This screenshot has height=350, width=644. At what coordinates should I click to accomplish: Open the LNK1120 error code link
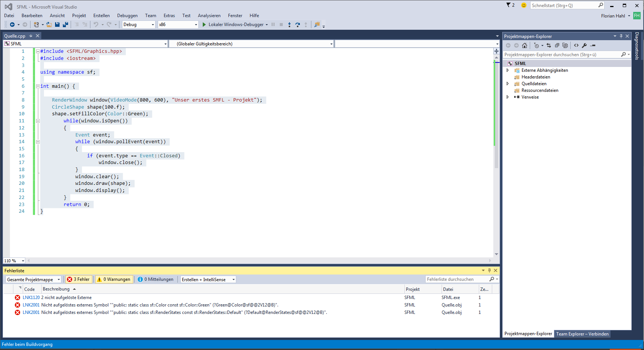coord(31,298)
